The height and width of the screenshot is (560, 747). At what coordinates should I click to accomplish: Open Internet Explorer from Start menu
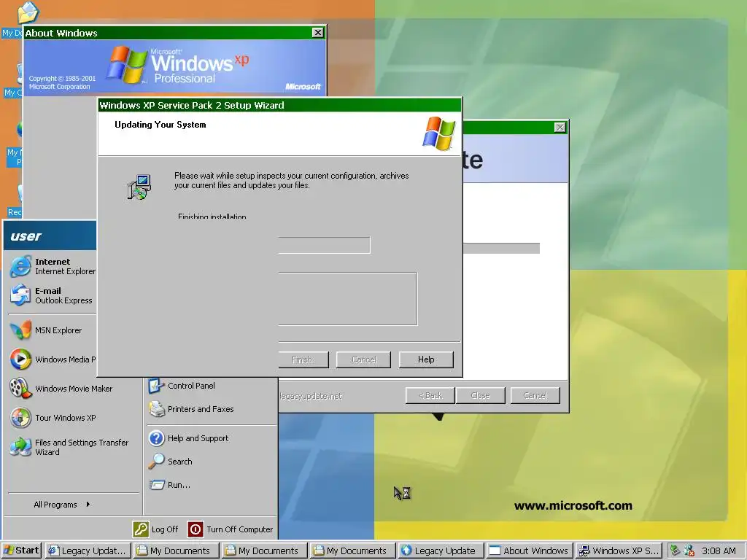coord(53,266)
